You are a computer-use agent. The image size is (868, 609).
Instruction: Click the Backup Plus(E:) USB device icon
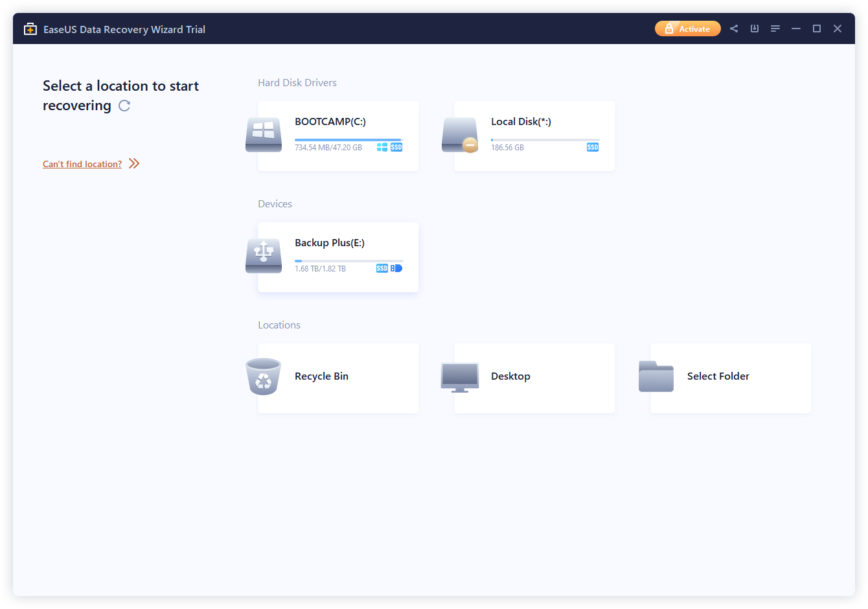click(264, 255)
